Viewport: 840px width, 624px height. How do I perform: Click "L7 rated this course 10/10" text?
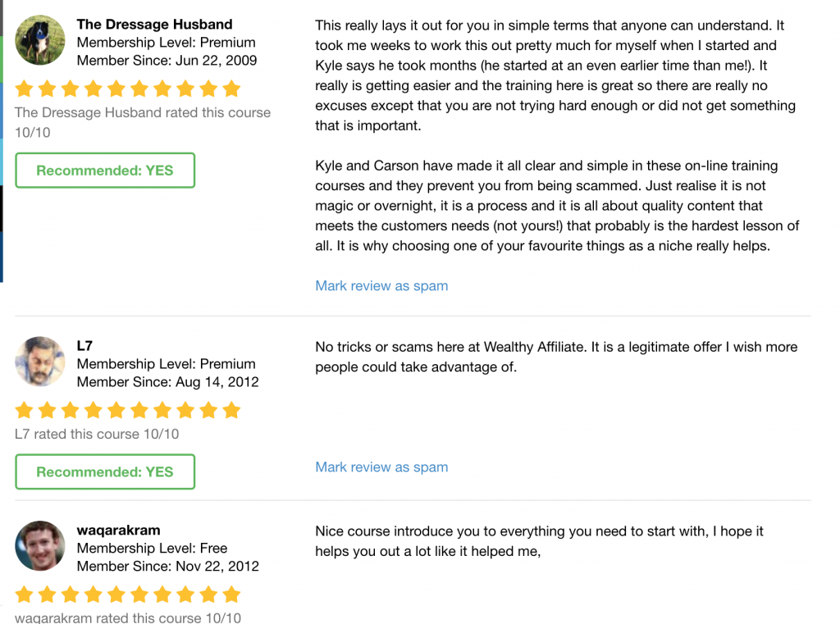(x=97, y=434)
